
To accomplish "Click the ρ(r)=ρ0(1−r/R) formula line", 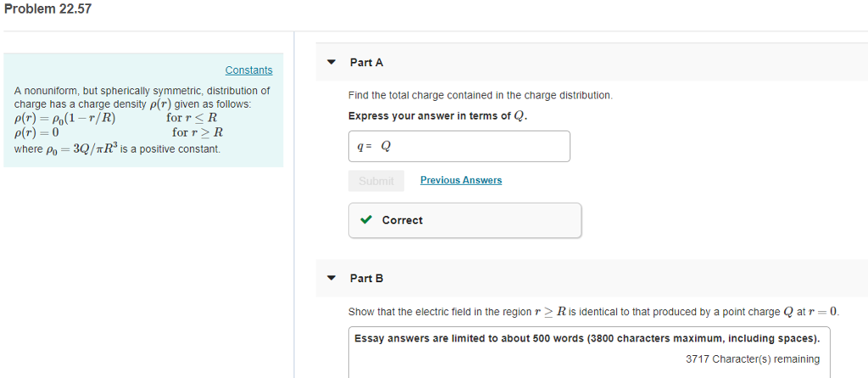I will (x=65, y=118).
